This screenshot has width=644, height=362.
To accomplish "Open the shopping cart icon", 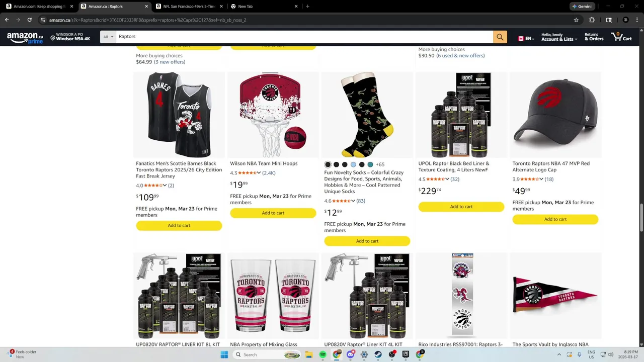I will pos(621,37).
